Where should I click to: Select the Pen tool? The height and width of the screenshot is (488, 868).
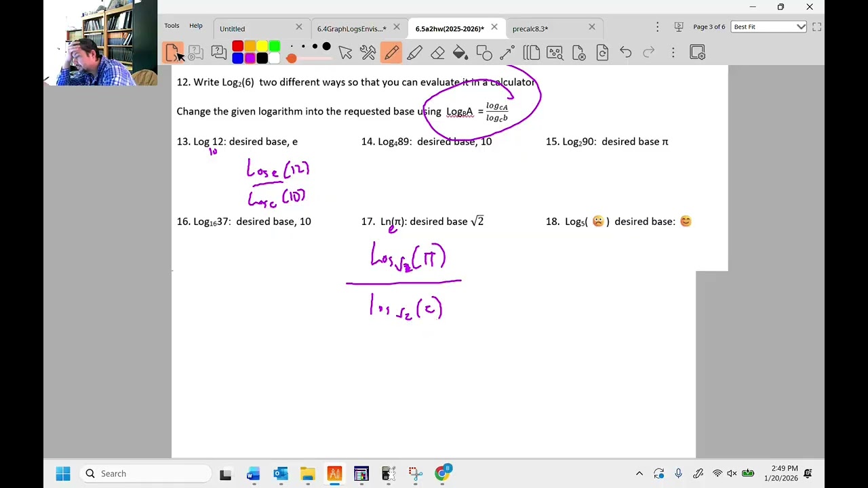[391, 52]
